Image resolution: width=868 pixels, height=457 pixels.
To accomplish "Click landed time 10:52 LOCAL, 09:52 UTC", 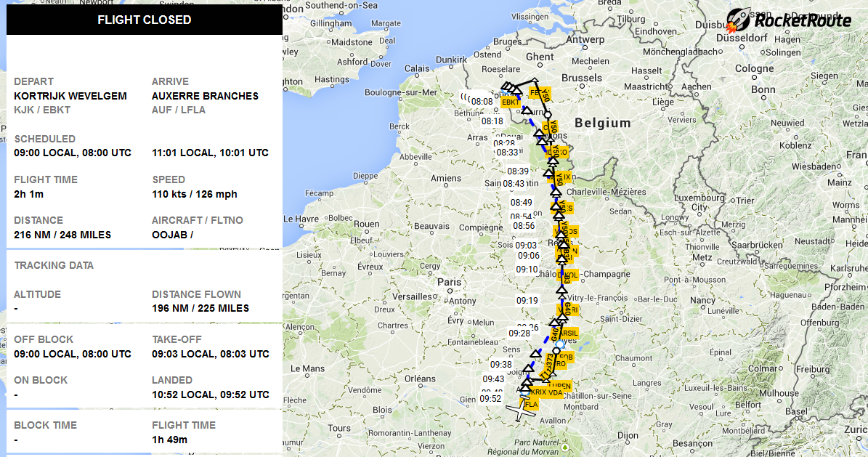I will [x=211, y=395].
